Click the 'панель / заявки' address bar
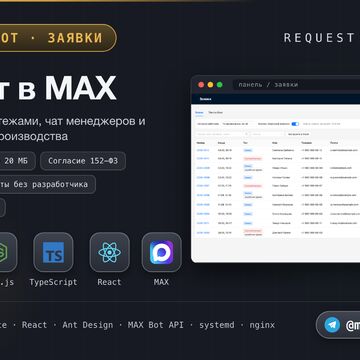 [296, 85]
